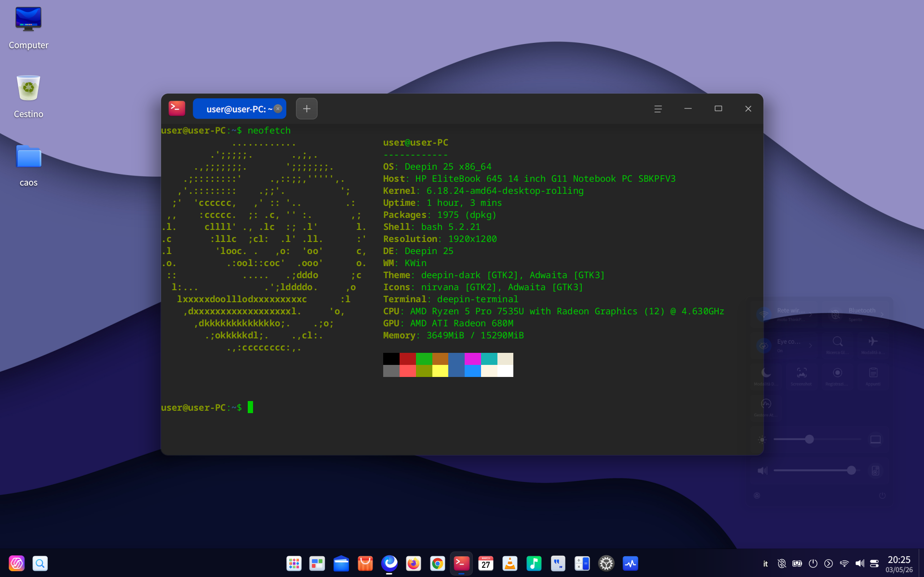
Task: Focus the terminal prompt at the green cursor
Action: [250, 407]
